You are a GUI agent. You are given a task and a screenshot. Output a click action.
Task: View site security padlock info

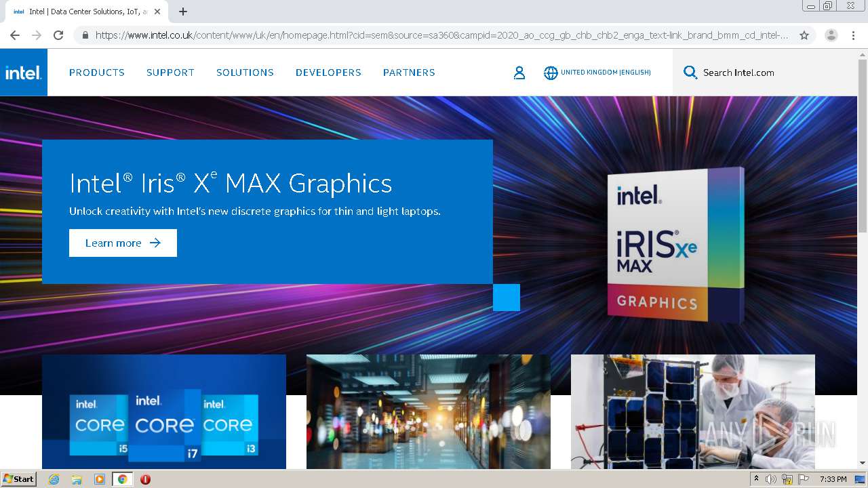[x=85, y=35]
